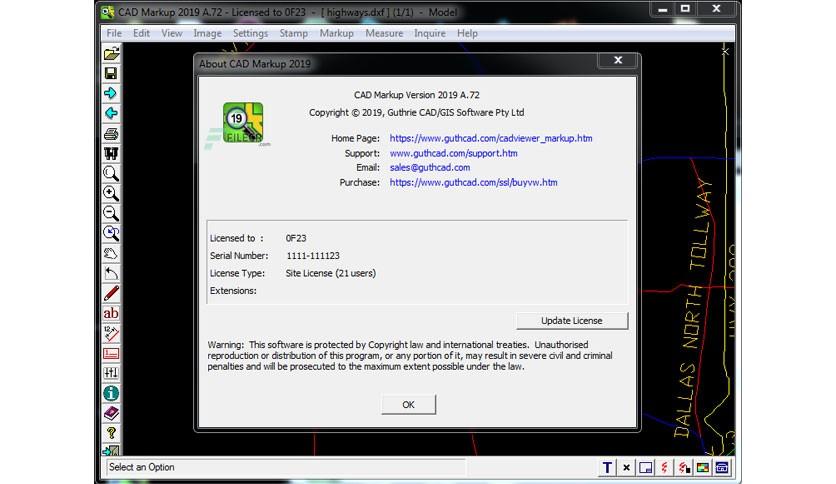The height and width of the screenshot is (484, 836).
Task: Click the binoculars find icon
Action: 111,154
